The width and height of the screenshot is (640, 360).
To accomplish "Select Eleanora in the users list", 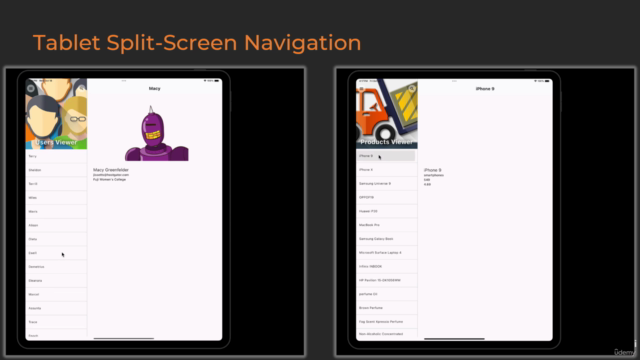I will coord(56,281).
